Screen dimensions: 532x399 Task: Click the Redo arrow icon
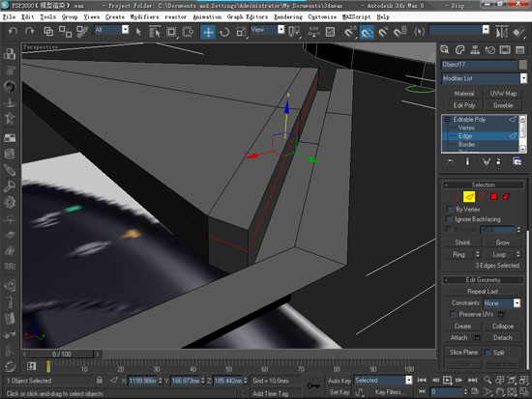point(30,32)
